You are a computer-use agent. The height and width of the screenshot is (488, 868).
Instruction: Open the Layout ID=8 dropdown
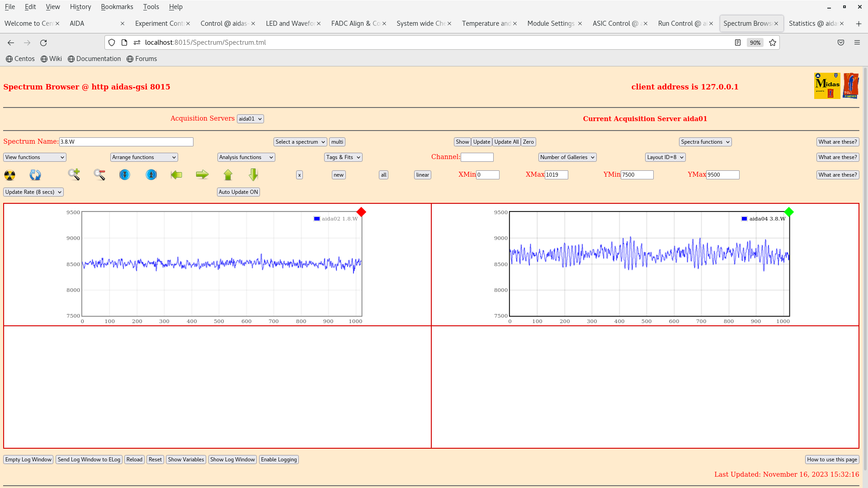point(665,157)
